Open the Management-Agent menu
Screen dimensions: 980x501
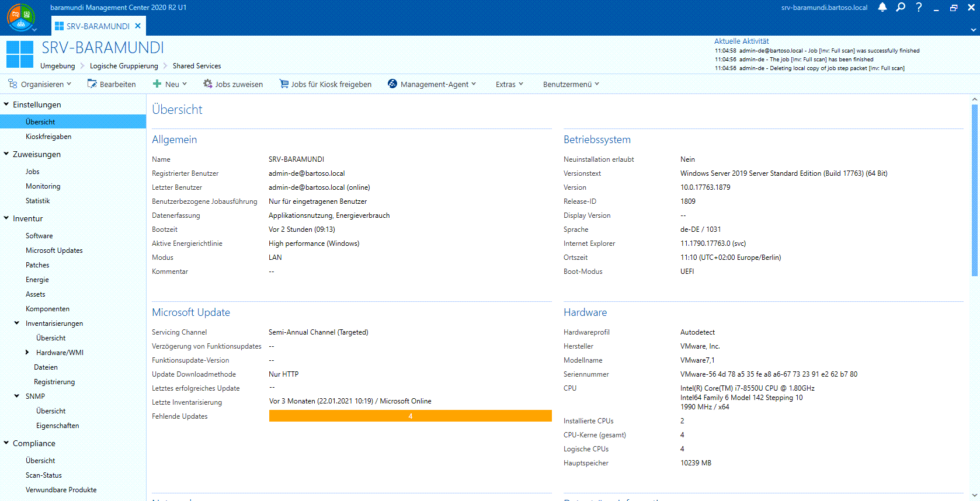[432, 84]
